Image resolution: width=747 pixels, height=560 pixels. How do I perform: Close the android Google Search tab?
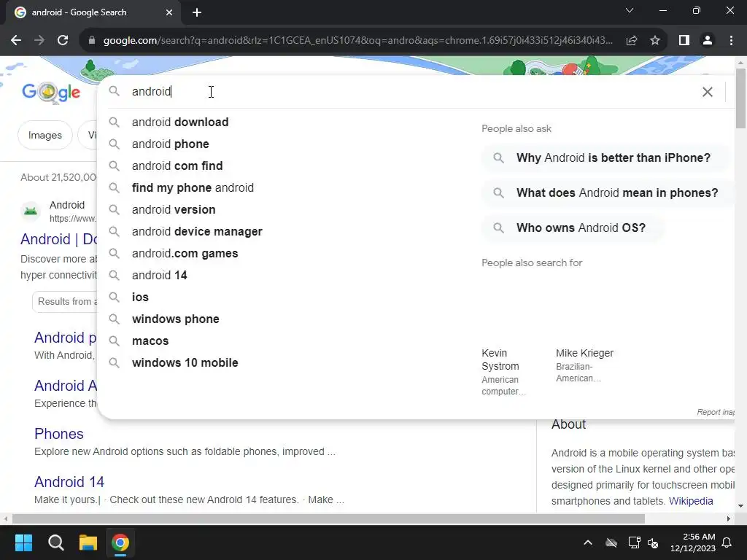pyautogui.click(x=169, y=12)
